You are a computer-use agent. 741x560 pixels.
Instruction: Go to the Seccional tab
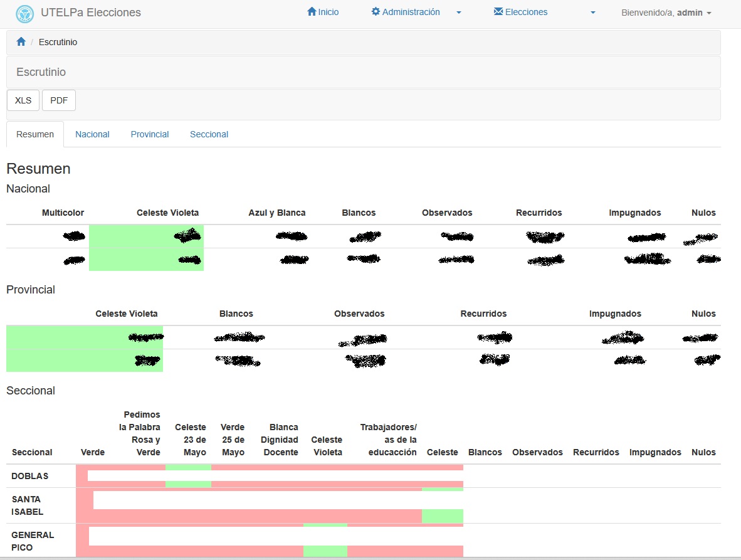(209, 134)
